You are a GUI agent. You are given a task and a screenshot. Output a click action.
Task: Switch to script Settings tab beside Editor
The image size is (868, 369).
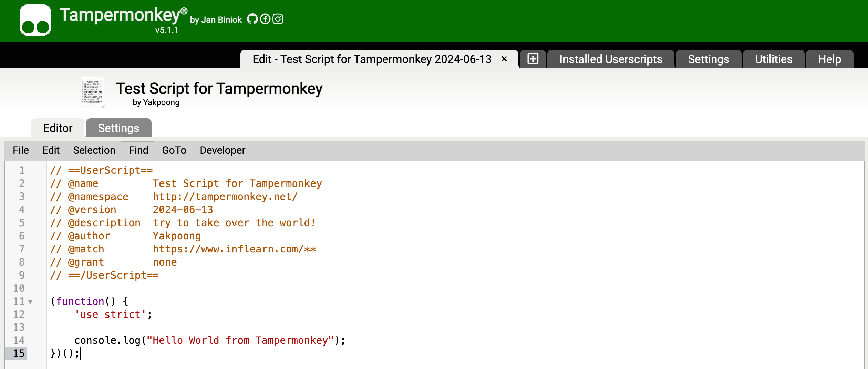118,128
